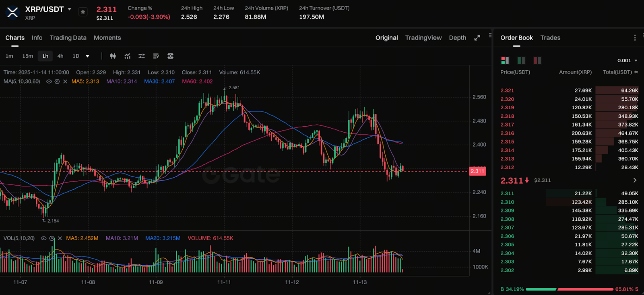Open the Order Book three-dot menu
Viewport: 644px width, 295px height.
pyautogui.click(x=635, y=38)
